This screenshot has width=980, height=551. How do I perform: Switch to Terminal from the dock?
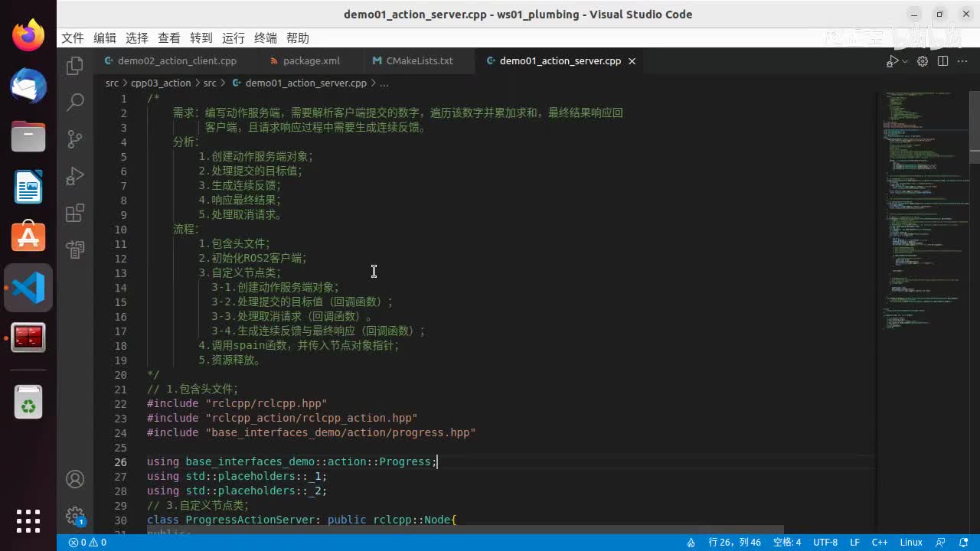(x=28, y=337)
